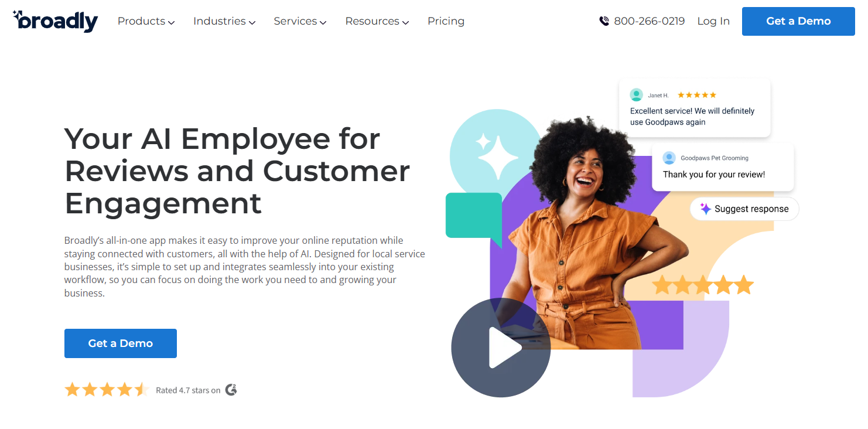Expand the Products dropdown menu
Image resolution: width=868 pixels, height=429 pixels.
point(146,21)
